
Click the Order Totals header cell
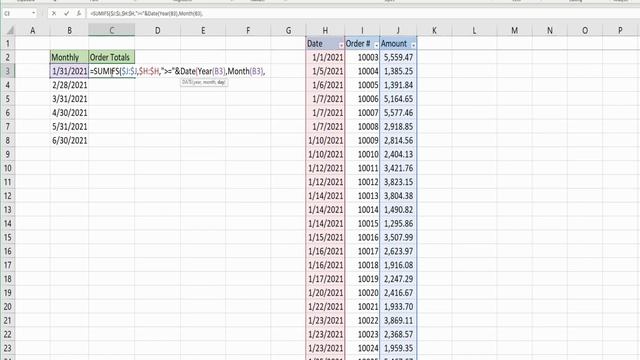tap(111, 57)
